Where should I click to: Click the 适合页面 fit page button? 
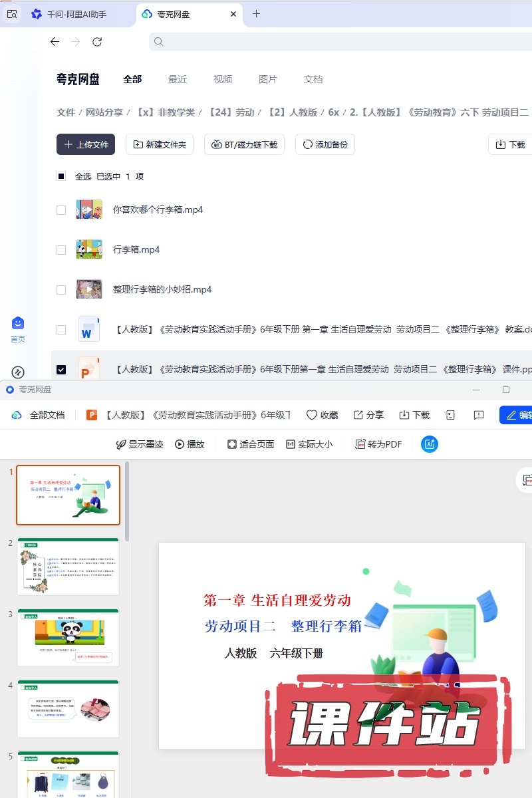[251, 444]
